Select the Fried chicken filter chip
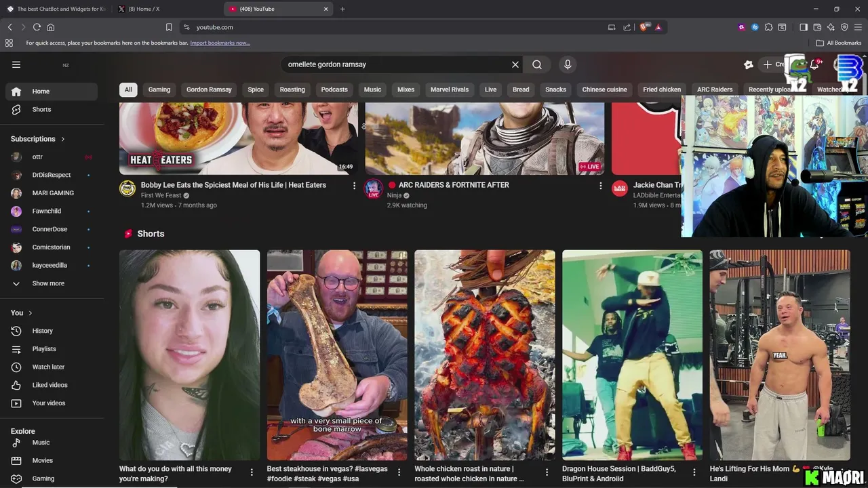The width and height of the screenshot is (868, 488). pyautogui.click(x=662, y=89)
